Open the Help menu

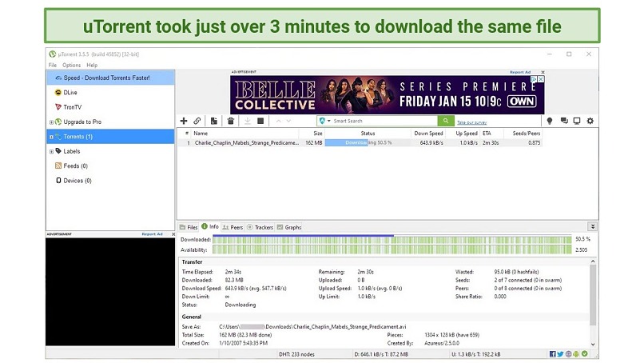click(92, 65)
